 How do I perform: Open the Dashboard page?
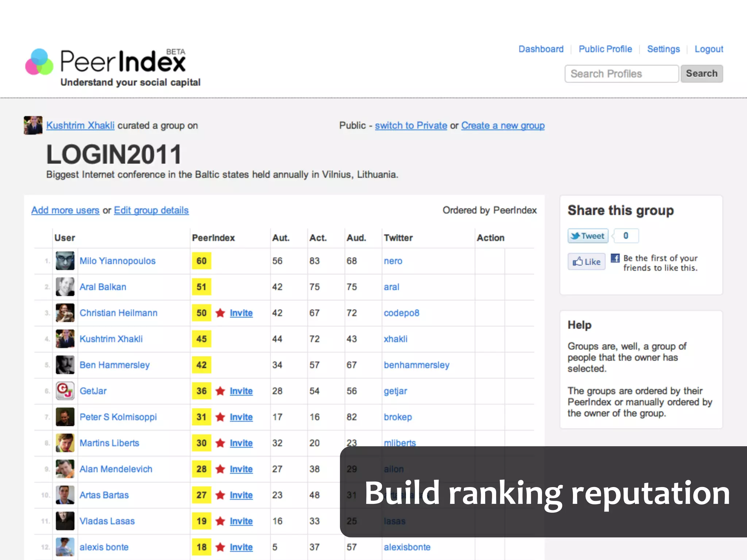(541, 49)
